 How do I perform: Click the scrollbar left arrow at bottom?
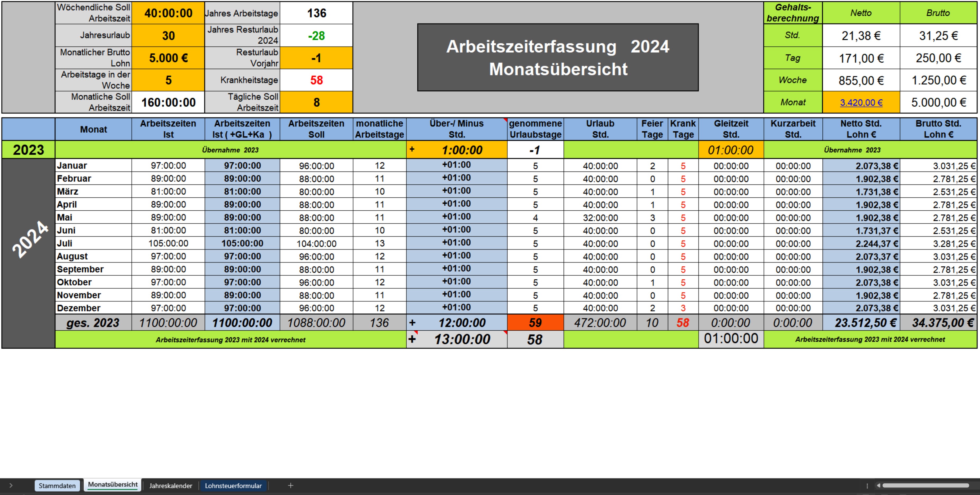click(x=878, y=485)
